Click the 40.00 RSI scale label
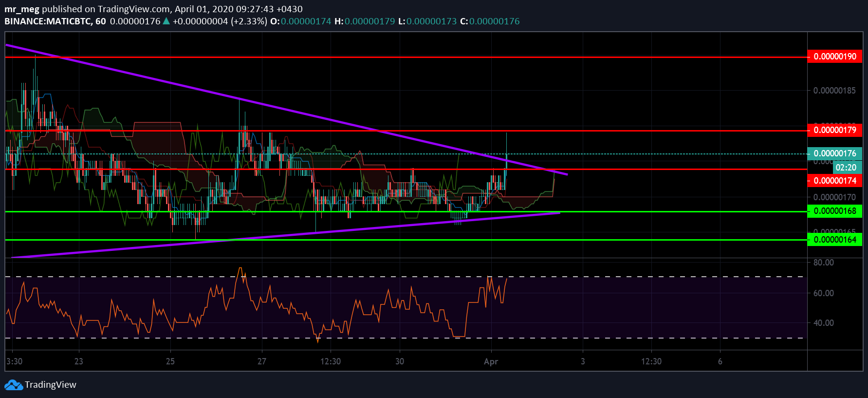 coord(824,323)
